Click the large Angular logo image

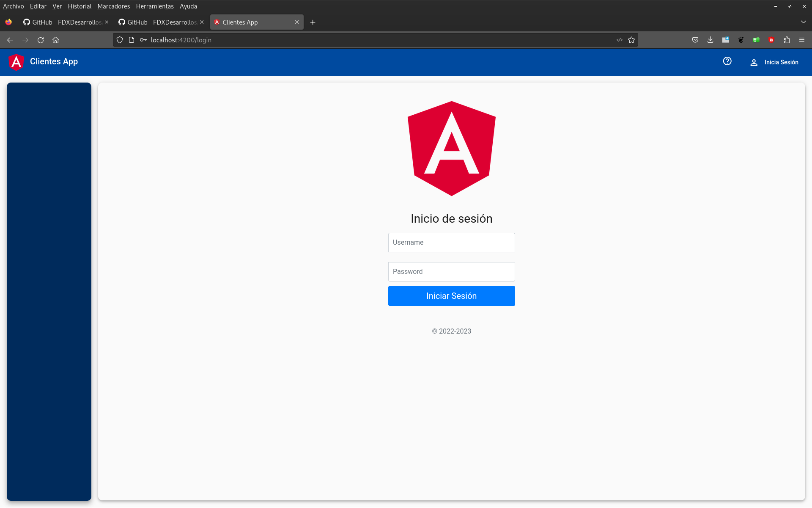pyautogui.click(x=451, y=148)
